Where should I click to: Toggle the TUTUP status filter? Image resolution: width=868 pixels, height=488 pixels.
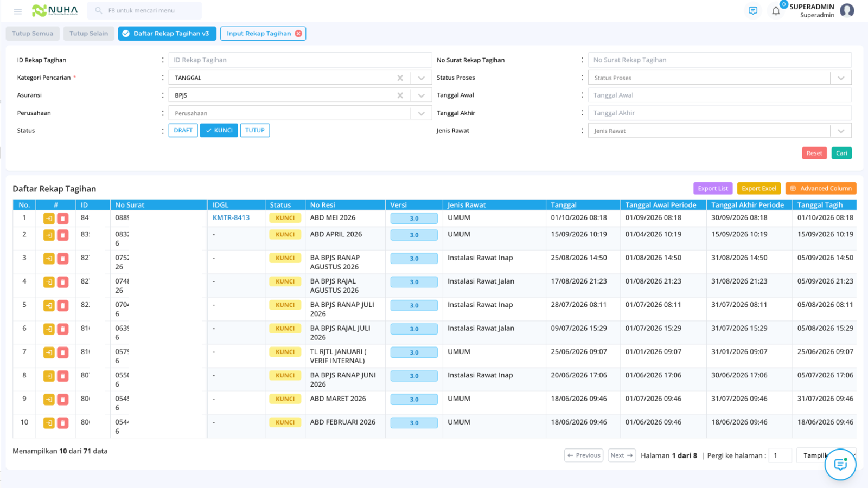click(x=255, y=130)
